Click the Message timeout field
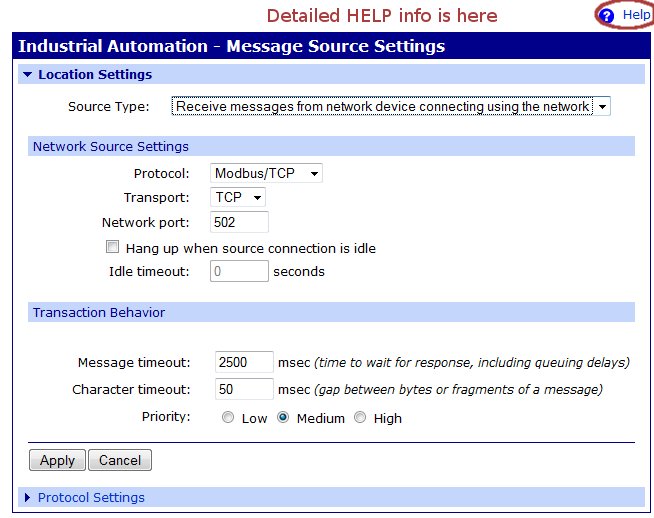 tap(244, 362)
